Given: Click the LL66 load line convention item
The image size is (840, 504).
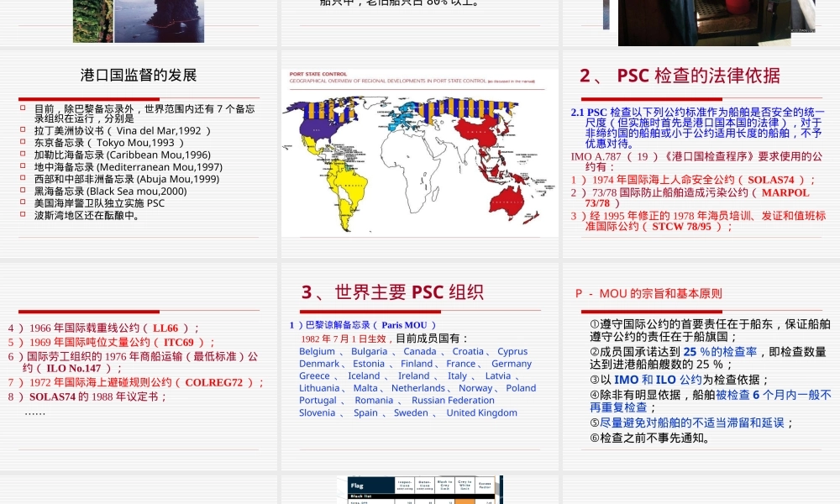Looking at the screenshot, I should (x=104, y=328).
